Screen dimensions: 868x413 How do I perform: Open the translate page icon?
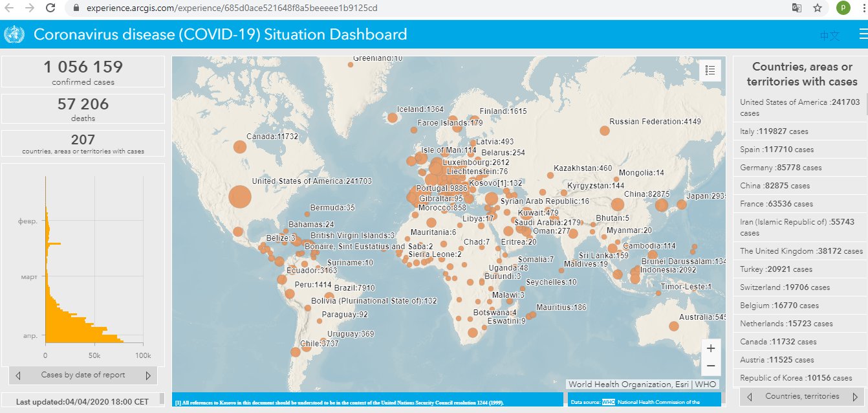pyautogui.click(x=797, y=8)
